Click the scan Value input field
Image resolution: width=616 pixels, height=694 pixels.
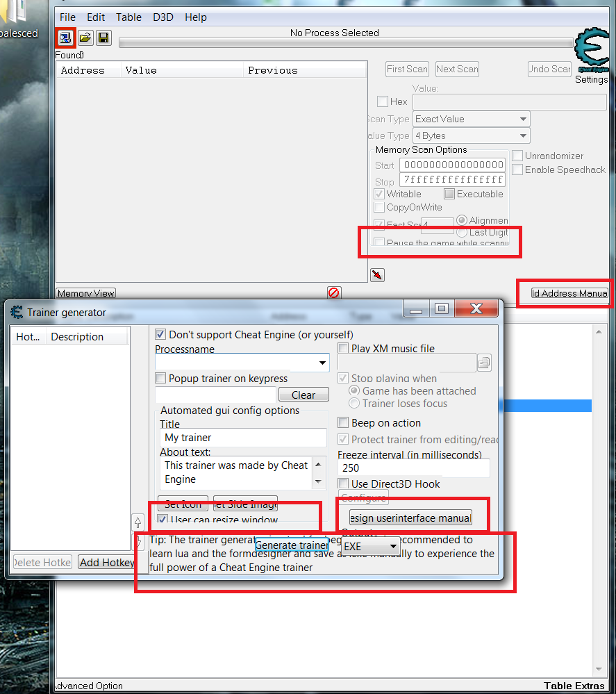(x=509, y=102)
